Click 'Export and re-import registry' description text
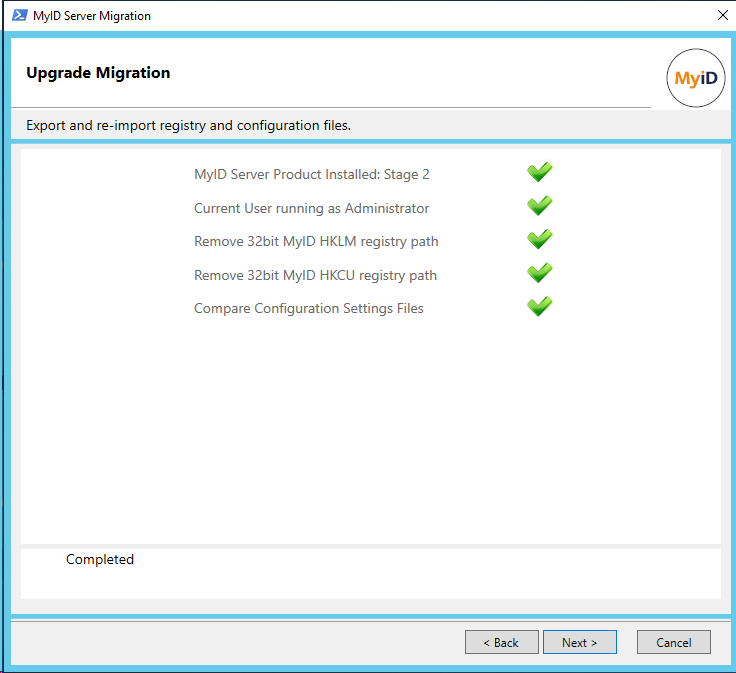This screenshot has height=673, width=736. click(188, 125)
